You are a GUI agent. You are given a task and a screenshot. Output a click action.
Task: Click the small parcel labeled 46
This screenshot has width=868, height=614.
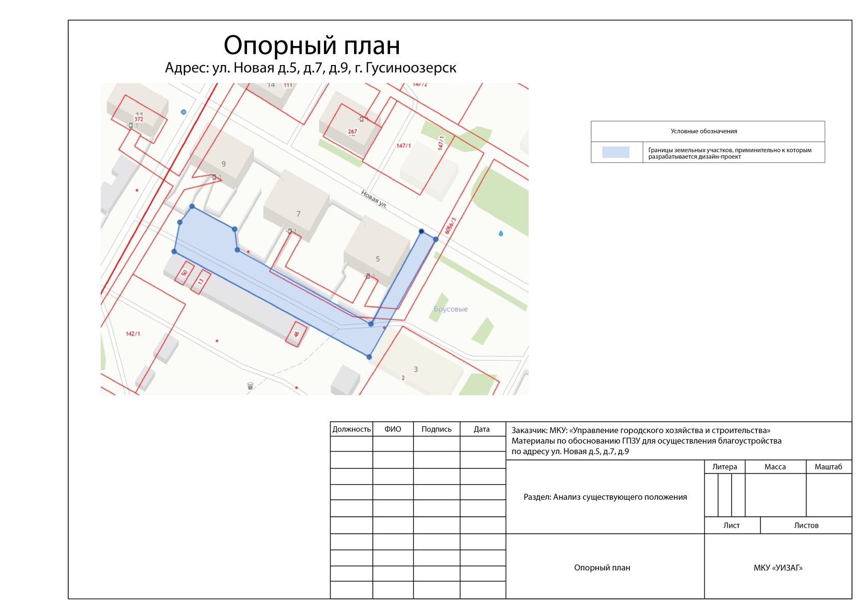(x=296, y=334)
